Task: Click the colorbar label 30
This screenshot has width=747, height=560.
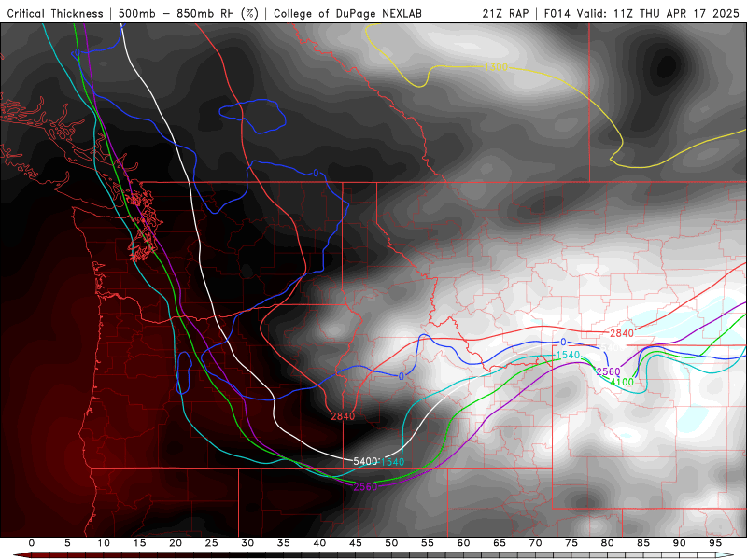Action: pyautogui.click(x=247, y=543)
